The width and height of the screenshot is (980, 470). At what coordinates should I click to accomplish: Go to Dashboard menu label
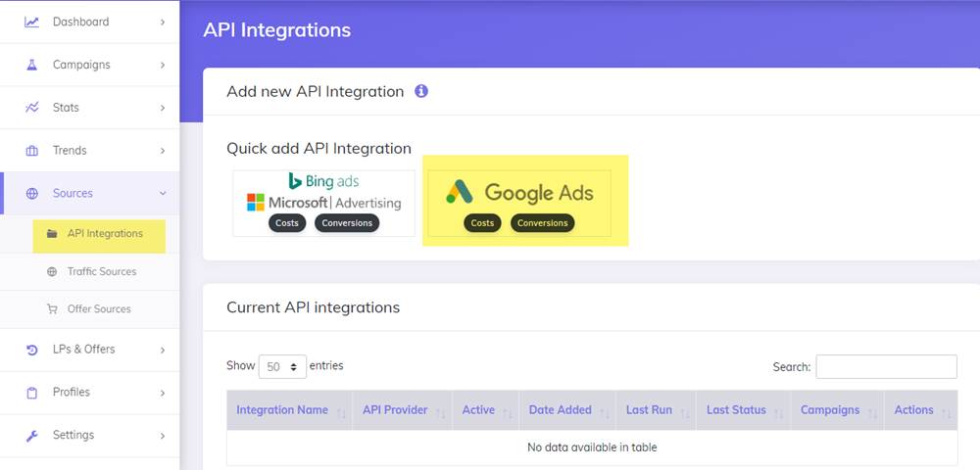tap(80, 22)
